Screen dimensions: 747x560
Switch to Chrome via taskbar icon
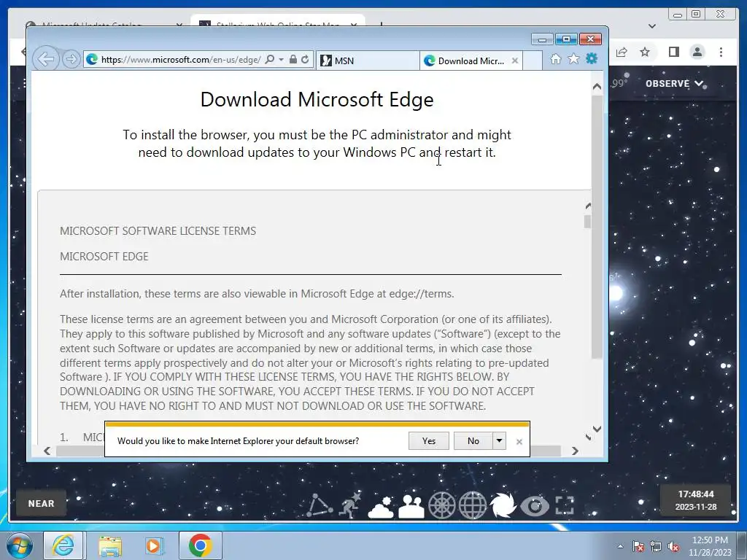(200, 545)
